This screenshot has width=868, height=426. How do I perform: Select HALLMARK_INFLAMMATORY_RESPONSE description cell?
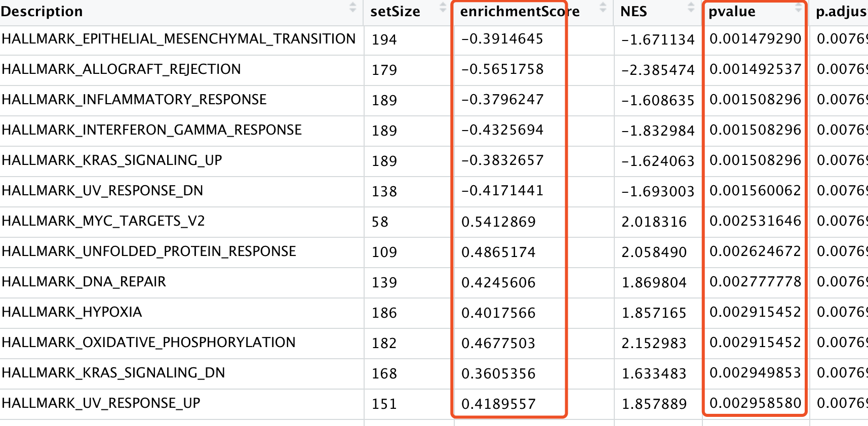[134, 100]
